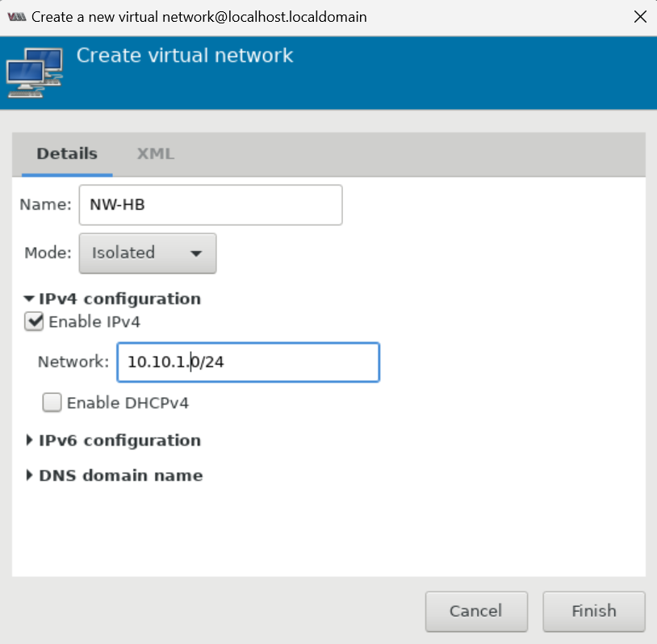Tick the Enable DHCPv4 checkbox

click(x=52, y=403)
